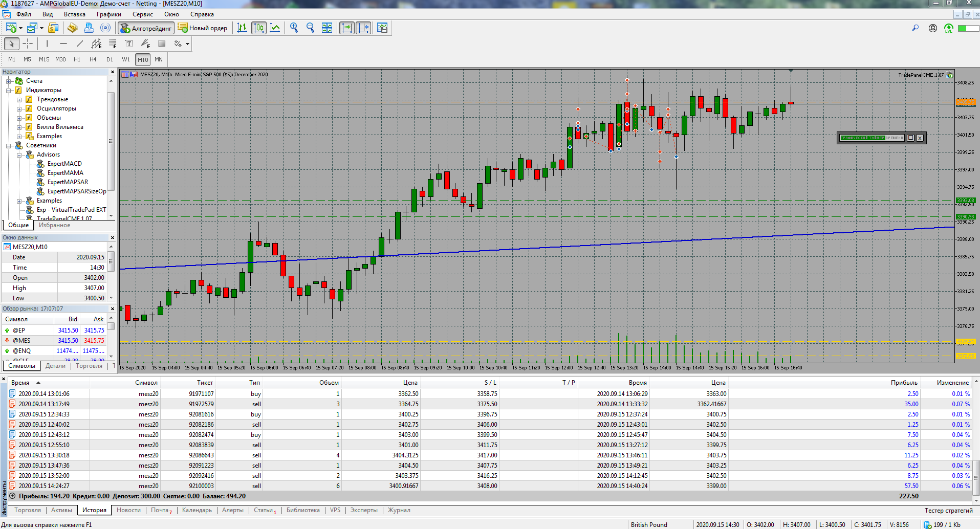Select the rectangle shape tool
980x529 pixels.
pos(162,43)
